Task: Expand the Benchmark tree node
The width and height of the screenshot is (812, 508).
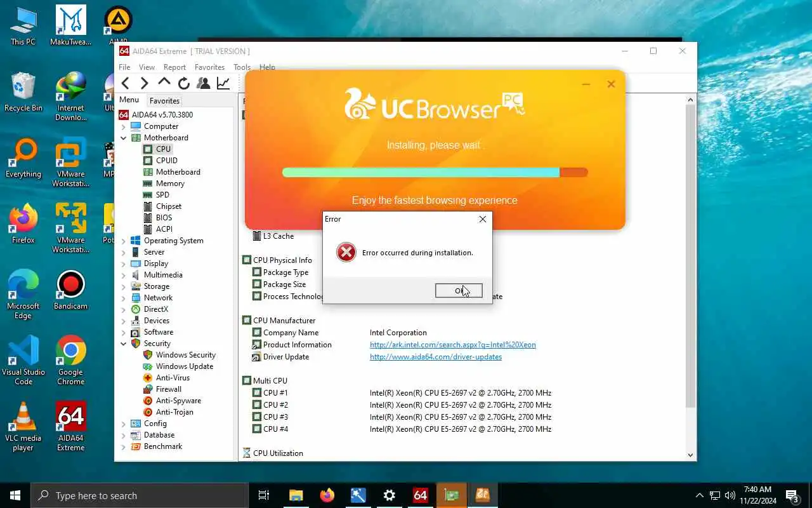Action: [124, 446]
